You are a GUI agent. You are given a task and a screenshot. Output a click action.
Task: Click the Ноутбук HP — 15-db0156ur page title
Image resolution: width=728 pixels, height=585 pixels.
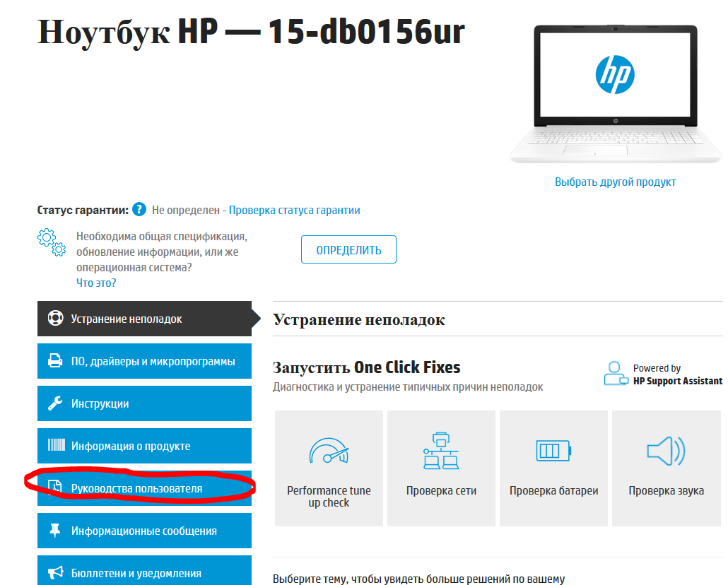click(x=251, y=32)
